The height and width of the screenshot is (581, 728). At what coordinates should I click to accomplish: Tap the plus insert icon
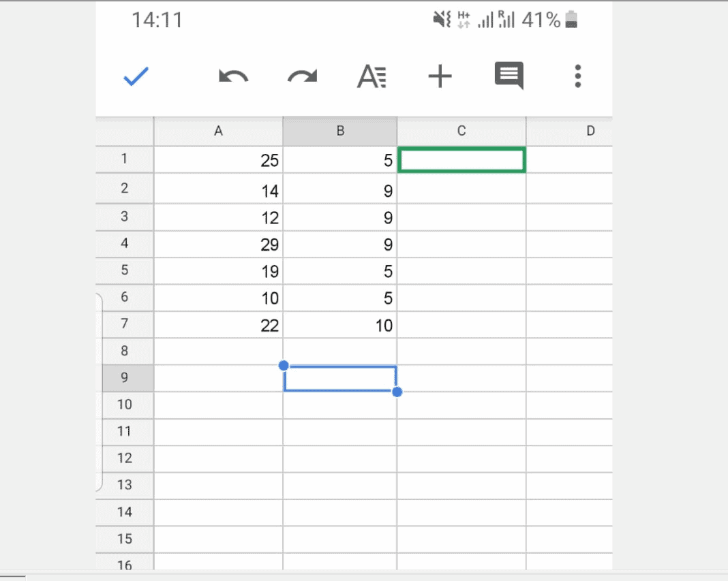coord(440,77)
